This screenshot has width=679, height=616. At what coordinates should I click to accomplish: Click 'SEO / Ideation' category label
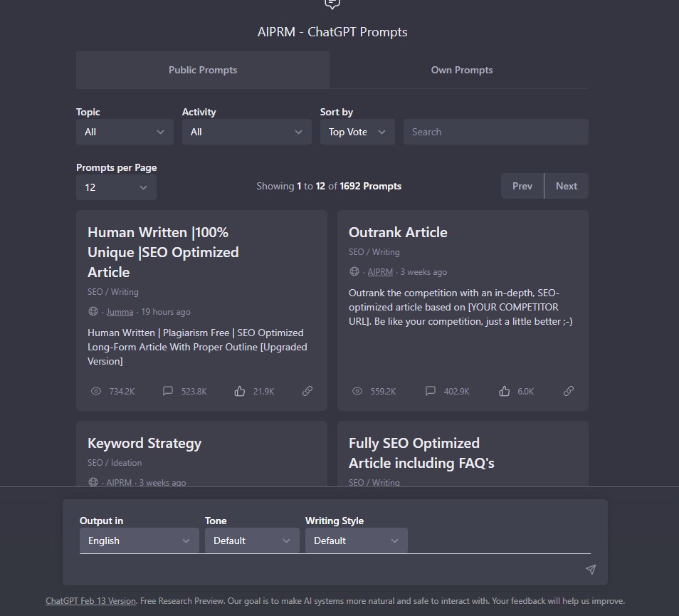click(115, 463)
